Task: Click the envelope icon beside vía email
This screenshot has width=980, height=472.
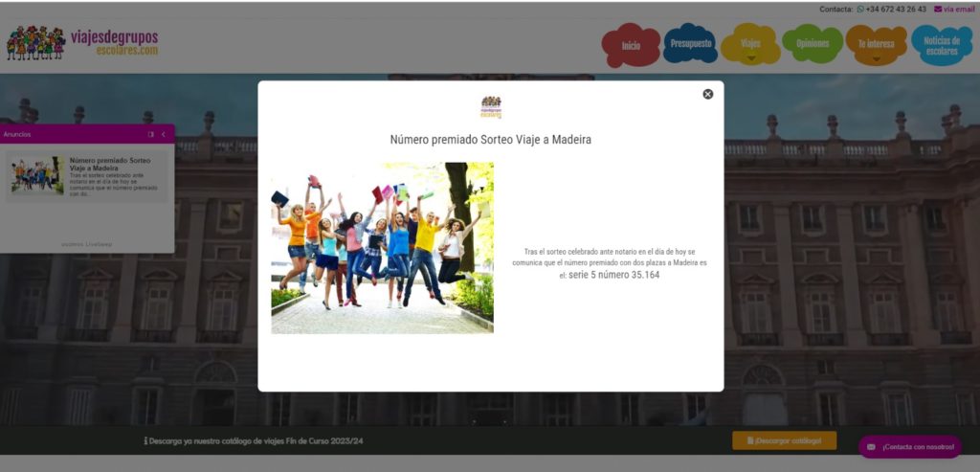Action: pos(938,10)
